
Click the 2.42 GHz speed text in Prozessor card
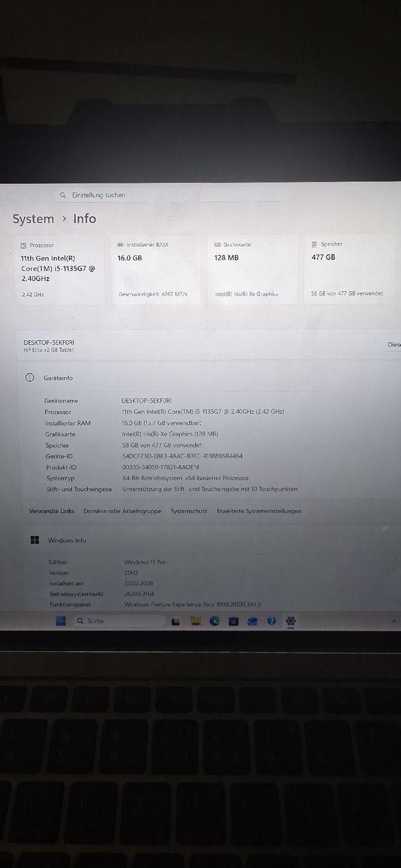click(33, 294)
